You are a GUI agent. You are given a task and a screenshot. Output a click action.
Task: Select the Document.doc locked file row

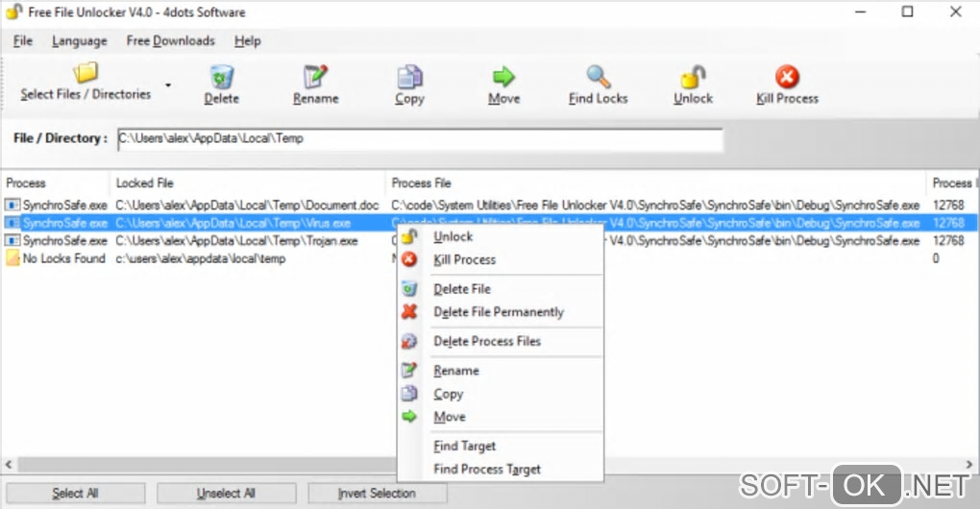(490, 205)
